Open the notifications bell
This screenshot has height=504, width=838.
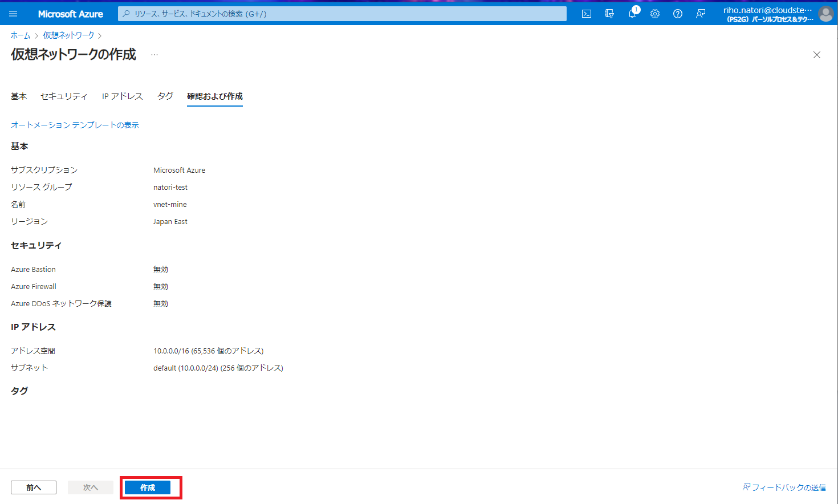pos(632,14)
